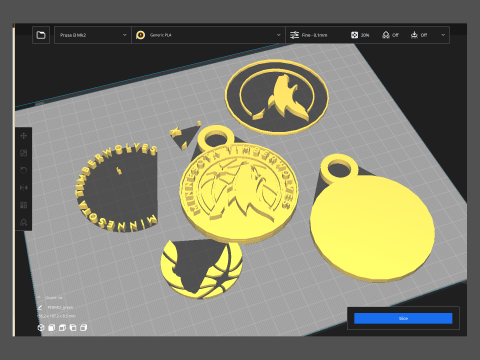
Task: Click the Generic PLA dropdown chevron
Action: click(278, 35)
